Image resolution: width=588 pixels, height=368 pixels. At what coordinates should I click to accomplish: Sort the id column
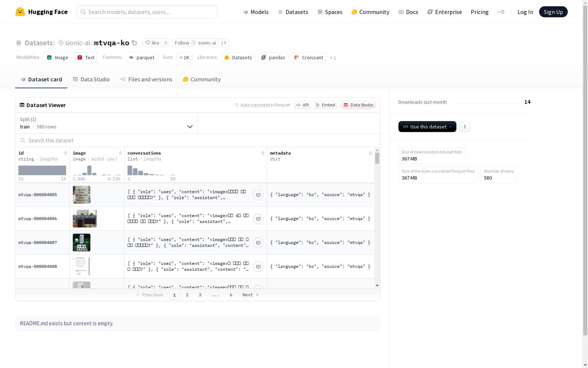65,153
